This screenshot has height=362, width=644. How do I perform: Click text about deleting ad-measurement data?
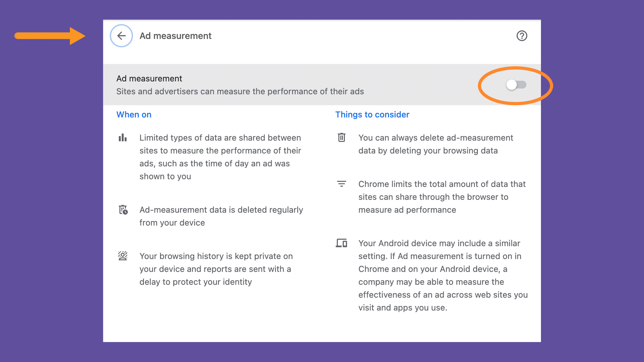coord(435,144)
